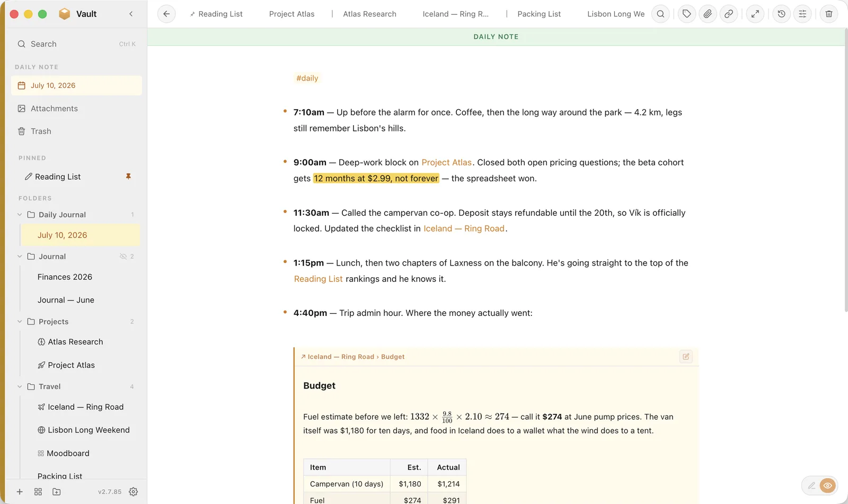
Task: Create a new note with plus icon
Action: click(x=20, y=492)
